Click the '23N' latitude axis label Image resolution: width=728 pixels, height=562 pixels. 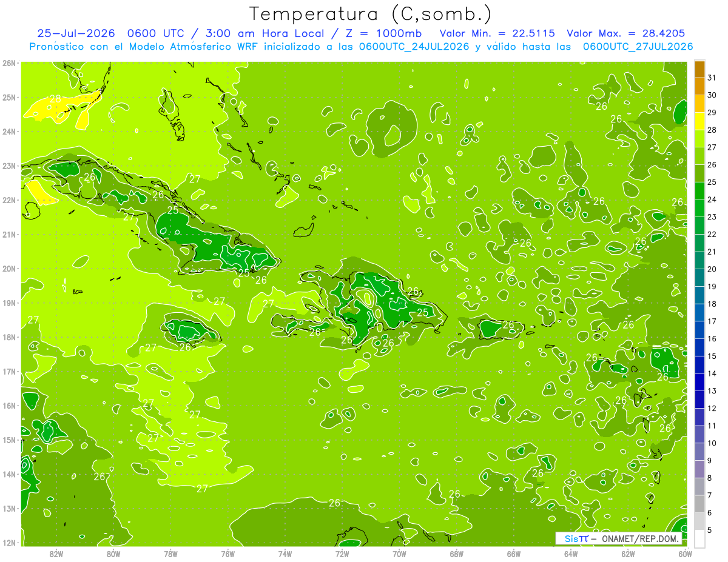coord(10,166)
